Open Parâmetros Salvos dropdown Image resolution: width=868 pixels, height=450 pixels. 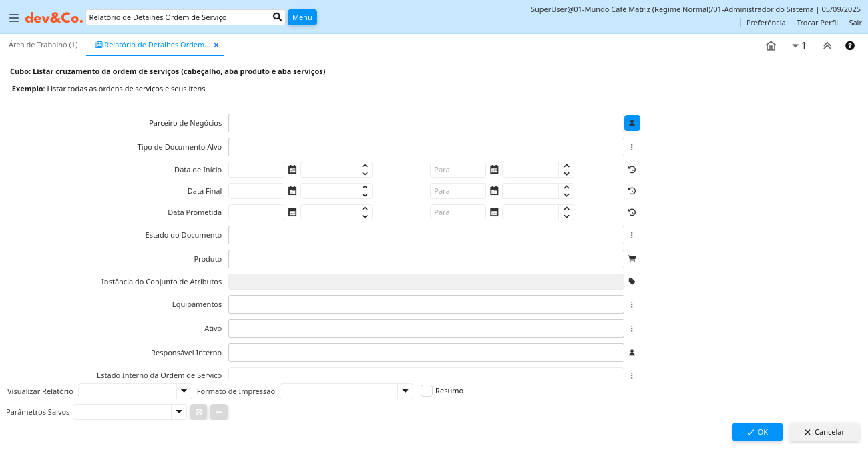click(x=178, y=412)
